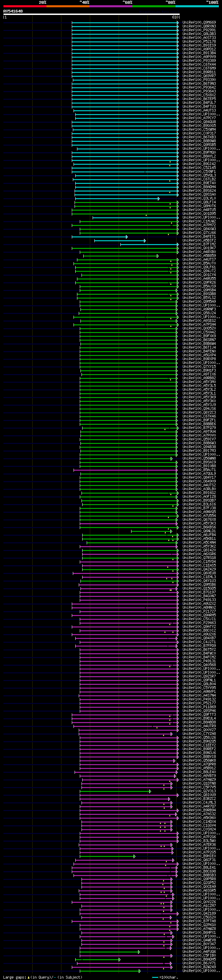The width and height of the screenshot is (222, 980).
Task: Open hit UniRef100_A5B859
Action: click(199, 256)
